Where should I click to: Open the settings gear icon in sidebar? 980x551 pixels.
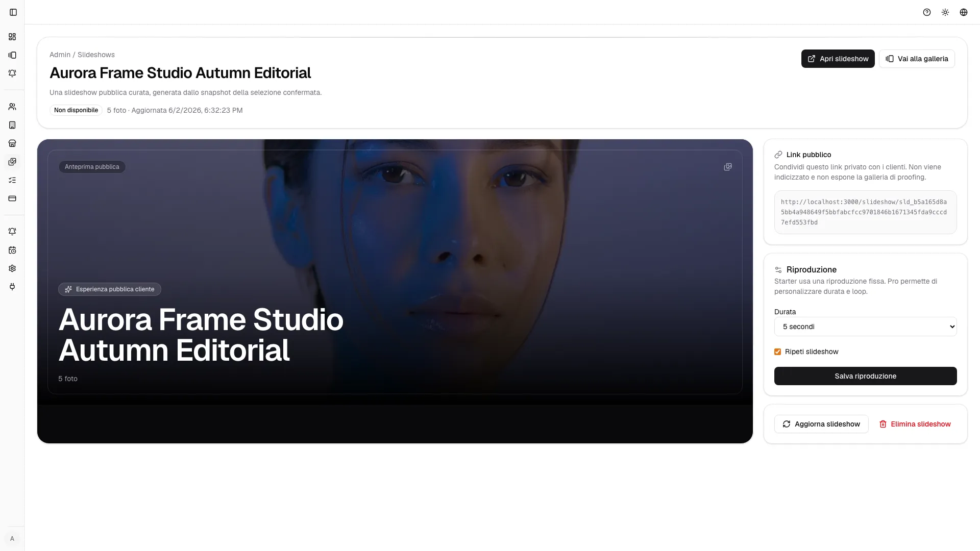point(12,268)
